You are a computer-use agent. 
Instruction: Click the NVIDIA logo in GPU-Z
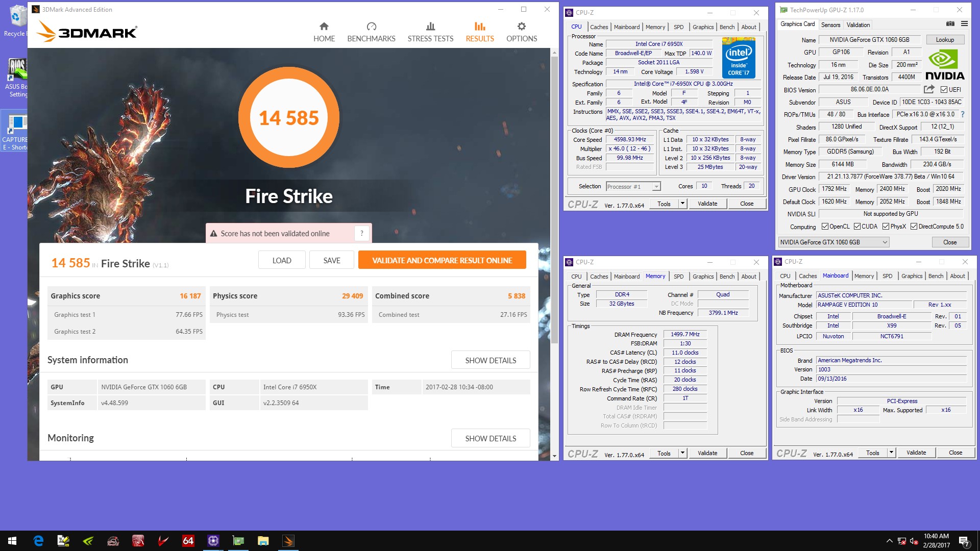pyautogui.click(x=945, y=65)
